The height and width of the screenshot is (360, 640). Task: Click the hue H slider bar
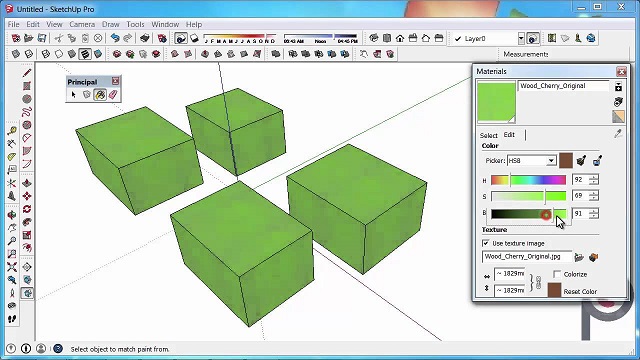[x=528, y=180]
